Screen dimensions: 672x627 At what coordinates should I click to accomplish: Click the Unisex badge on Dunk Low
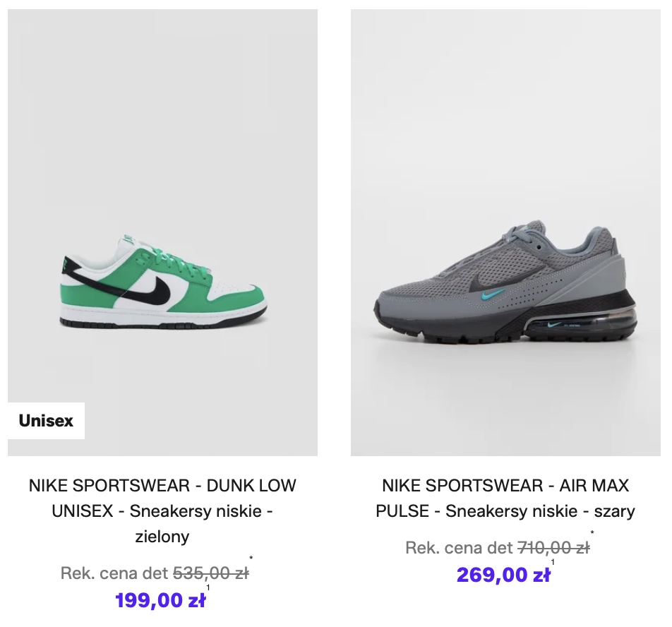(46, 420)
